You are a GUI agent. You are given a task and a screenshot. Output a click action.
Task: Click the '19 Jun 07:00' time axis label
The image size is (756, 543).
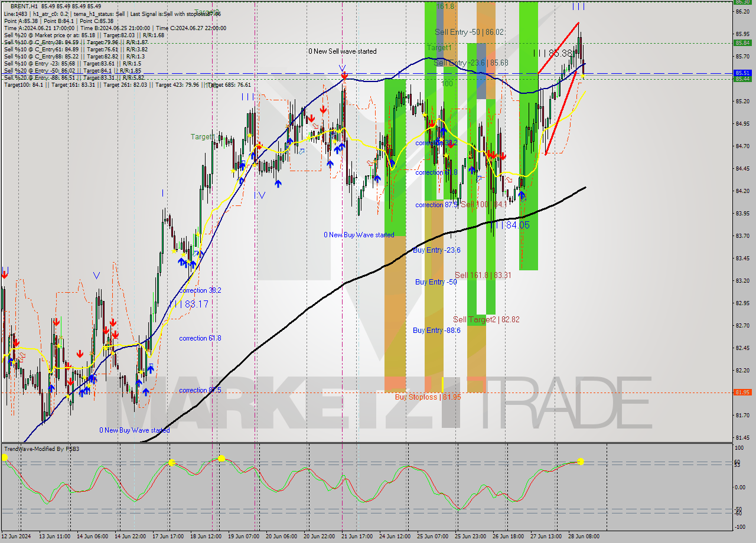tap(243, 537)
